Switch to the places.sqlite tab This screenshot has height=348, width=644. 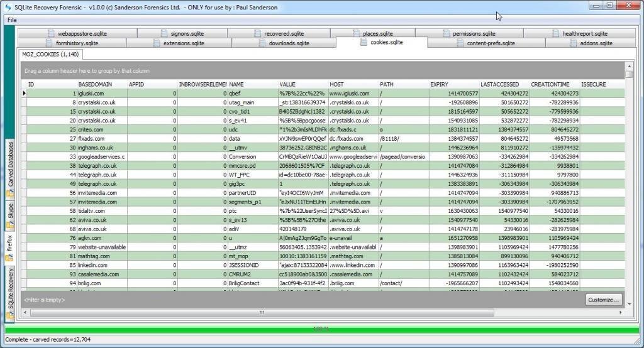tap(373, 33)
